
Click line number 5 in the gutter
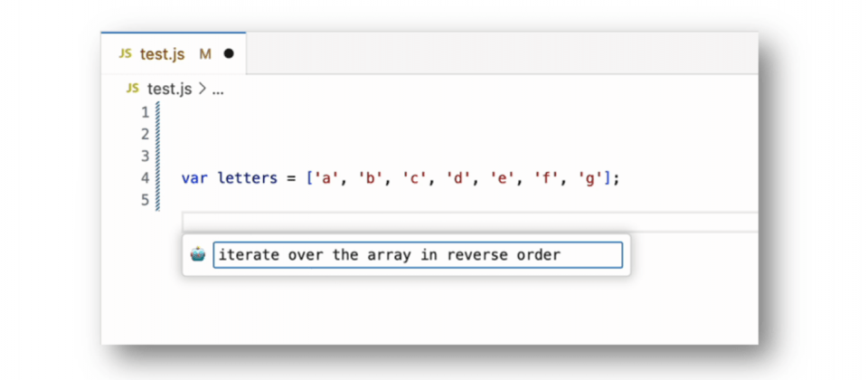(145, 200)
